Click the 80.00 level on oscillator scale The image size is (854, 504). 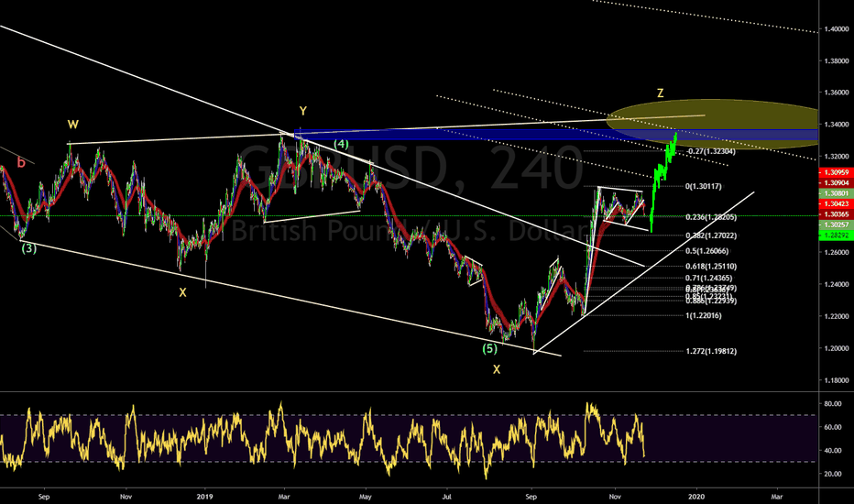point(832,402)
